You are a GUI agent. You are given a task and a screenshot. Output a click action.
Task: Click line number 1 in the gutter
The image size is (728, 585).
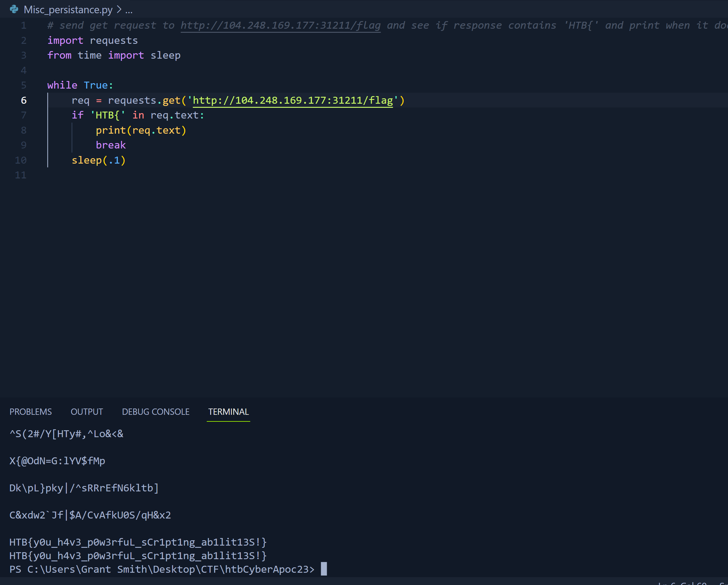click(x=24, y=25)
